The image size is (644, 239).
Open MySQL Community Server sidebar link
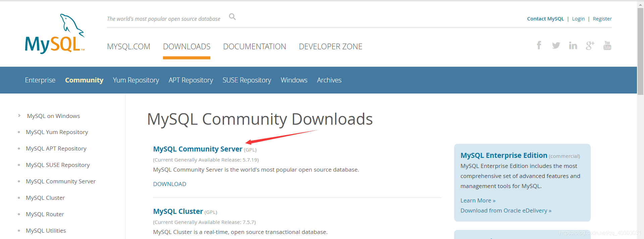pos(61,181)
